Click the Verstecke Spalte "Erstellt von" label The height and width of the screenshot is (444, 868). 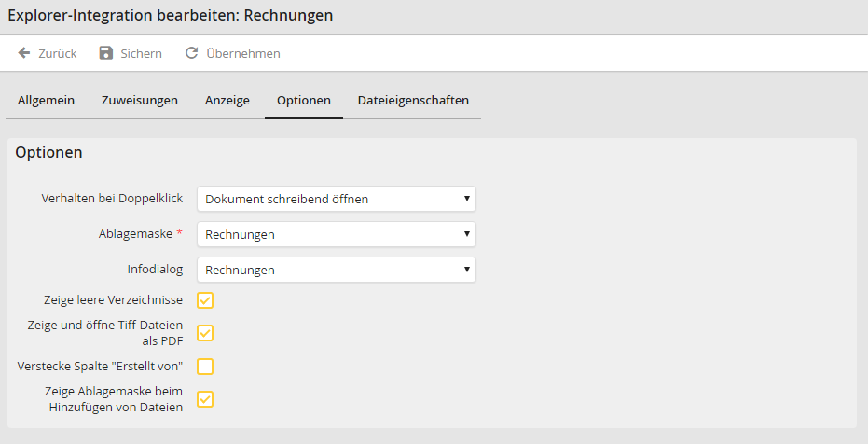tap(100, 366)
